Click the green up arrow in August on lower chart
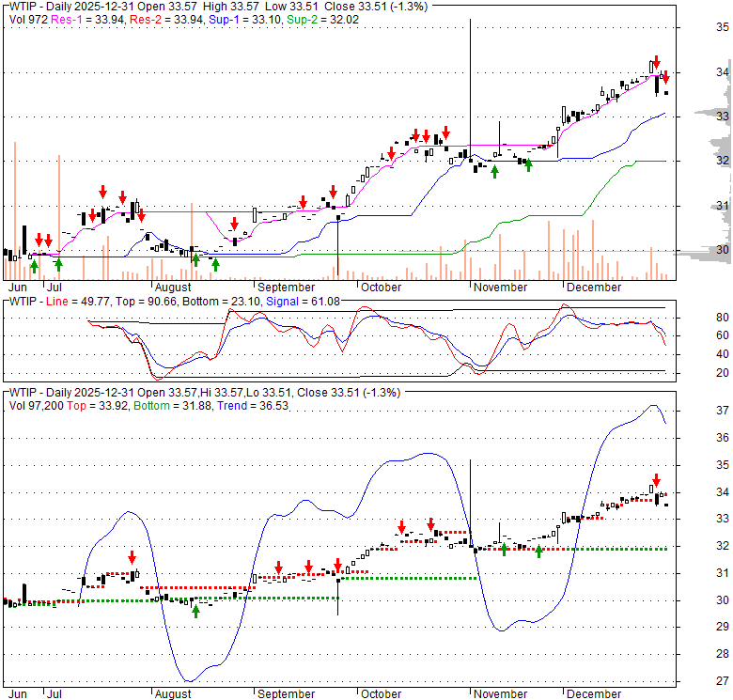Viewport: 733px width, 700px height. tap(195, 611)
